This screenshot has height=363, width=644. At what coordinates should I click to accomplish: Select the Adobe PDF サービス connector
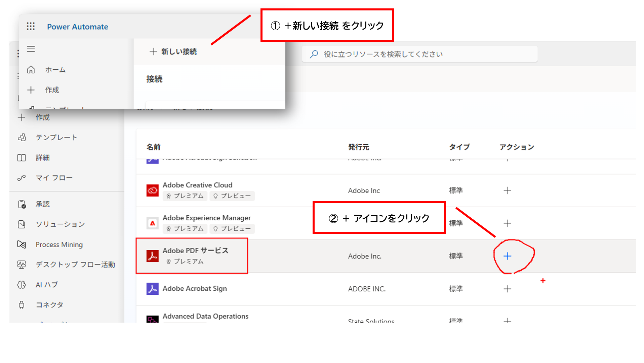195,251
